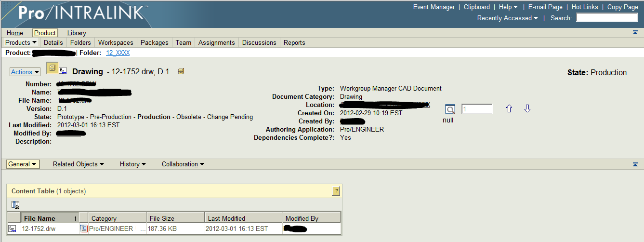This screenshot has height=242, width=644.
Task: Click the magnifier search icon near null
Action: (450, 109)
